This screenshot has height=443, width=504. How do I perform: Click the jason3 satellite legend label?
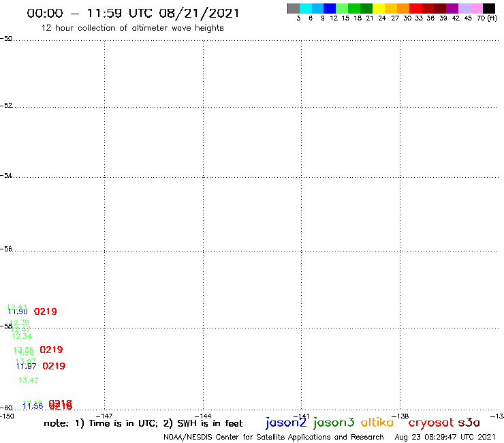tap(334, 423)
